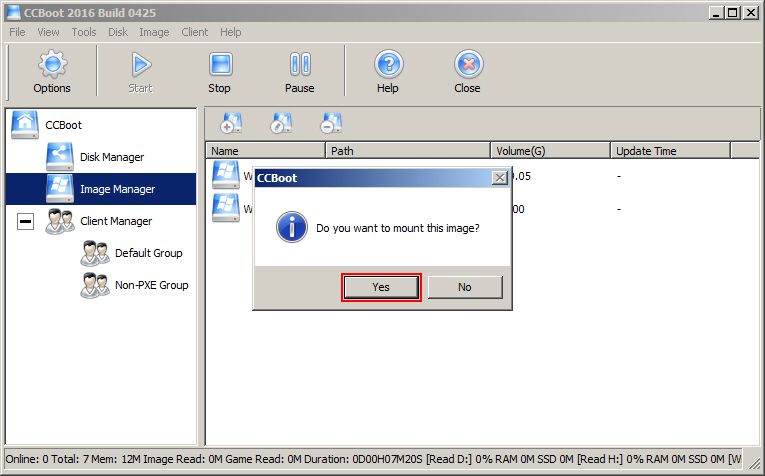Open the Image menu
Viewport: 765px width, 476px height.
[x=154, y=32]
